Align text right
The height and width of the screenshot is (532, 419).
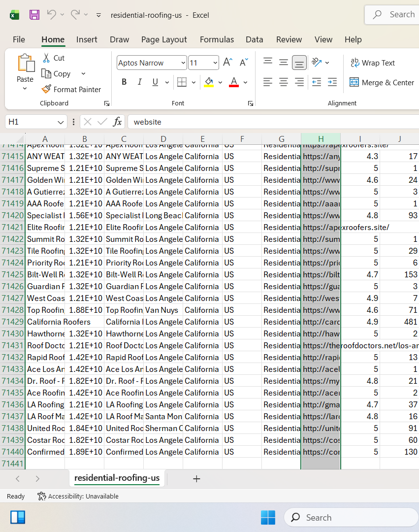point(299,82)
